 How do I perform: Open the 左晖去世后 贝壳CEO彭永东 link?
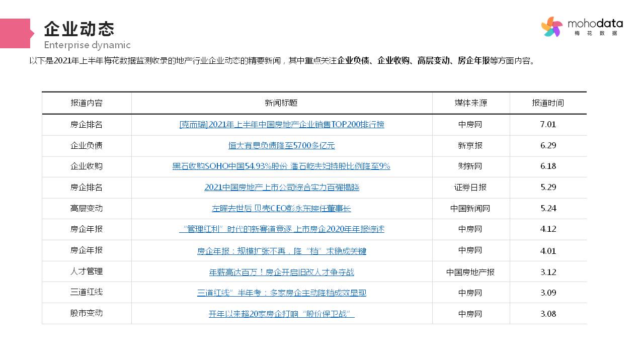(282, 208)
